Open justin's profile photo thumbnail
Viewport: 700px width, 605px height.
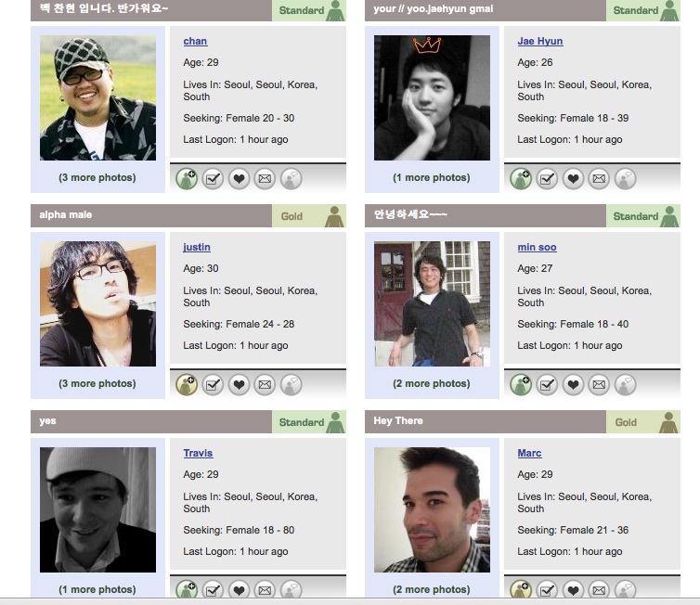[97, 303]
